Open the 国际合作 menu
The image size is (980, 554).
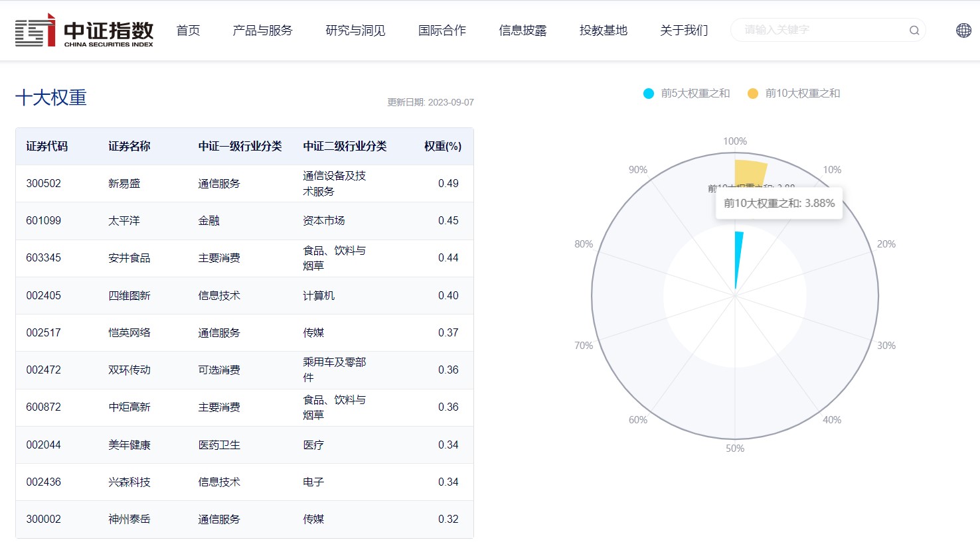[x=442, y=31]
